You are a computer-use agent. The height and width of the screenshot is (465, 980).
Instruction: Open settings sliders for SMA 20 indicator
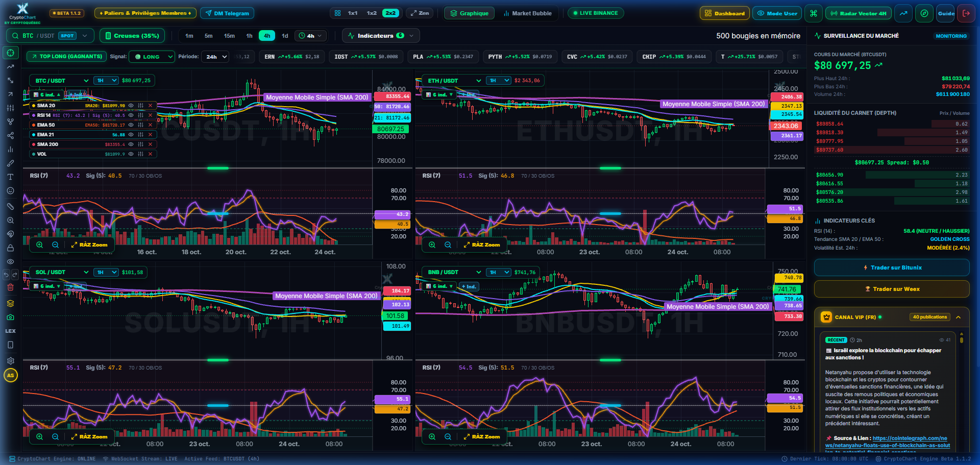(x=140, y=106)
